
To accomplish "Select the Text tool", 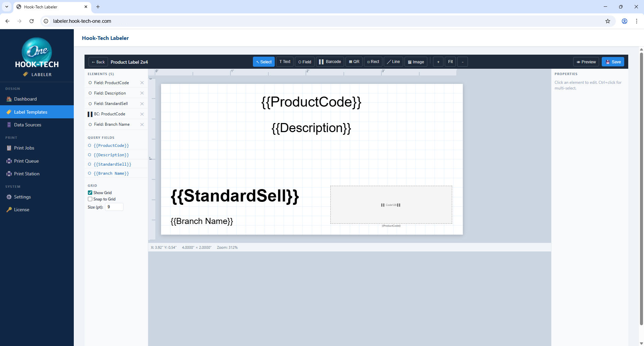I will pyautogui.click(x=284, y=62).
